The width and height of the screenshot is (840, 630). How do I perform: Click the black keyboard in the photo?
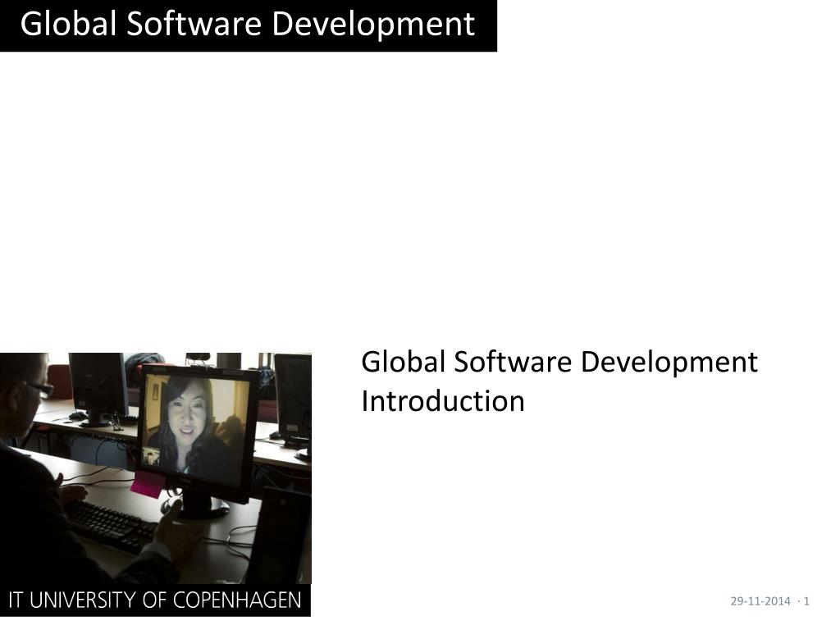point(110,526)
